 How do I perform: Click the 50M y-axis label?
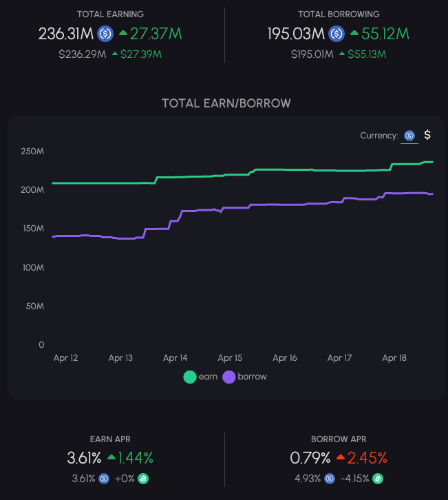click(x=35, y=306)
